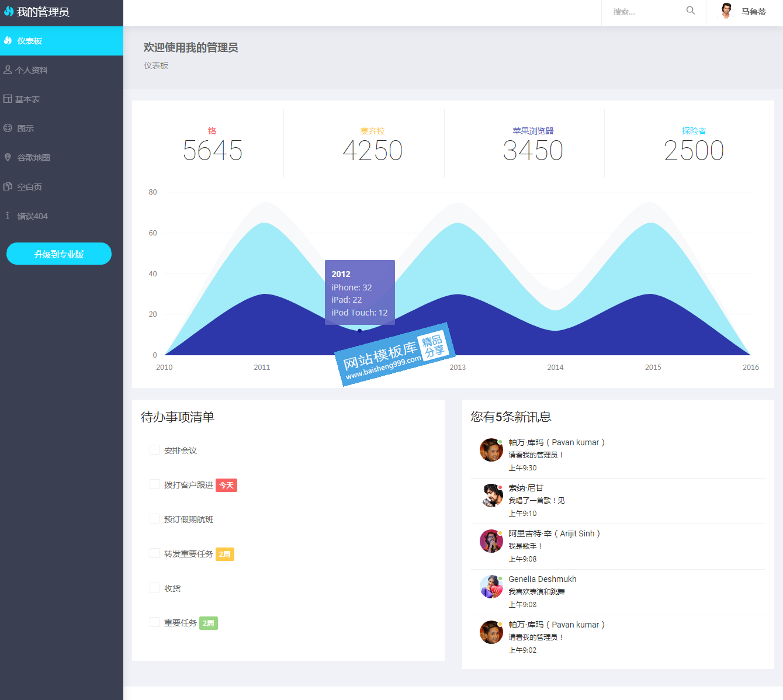The height and width of the screenshot is (700, 783).
Task: Open the 个人资料 sidebar menu item
Action: 61,70
